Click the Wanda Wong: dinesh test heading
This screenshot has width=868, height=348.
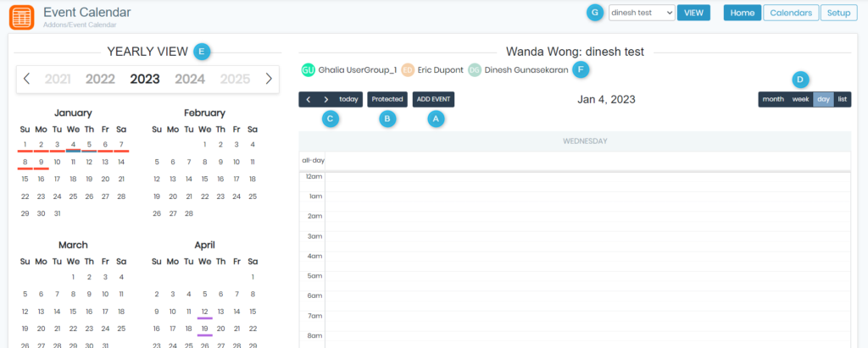tap(576, 52)
